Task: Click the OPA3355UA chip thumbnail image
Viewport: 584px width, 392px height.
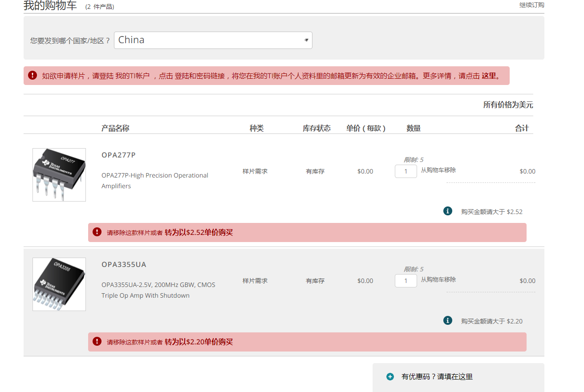Action: coord(59,284)
